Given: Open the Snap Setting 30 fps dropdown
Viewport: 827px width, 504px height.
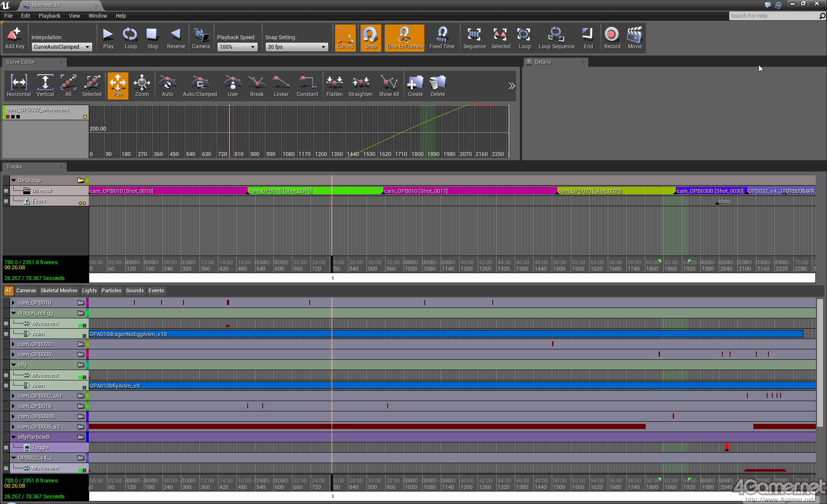Looking at the screenshot, I should pyautogui.click(x=296, y=47).
